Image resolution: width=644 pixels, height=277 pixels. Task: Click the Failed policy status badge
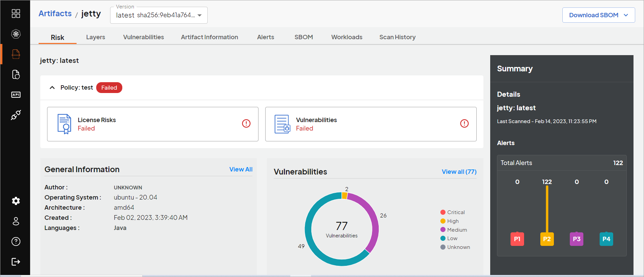pos(109,88)
